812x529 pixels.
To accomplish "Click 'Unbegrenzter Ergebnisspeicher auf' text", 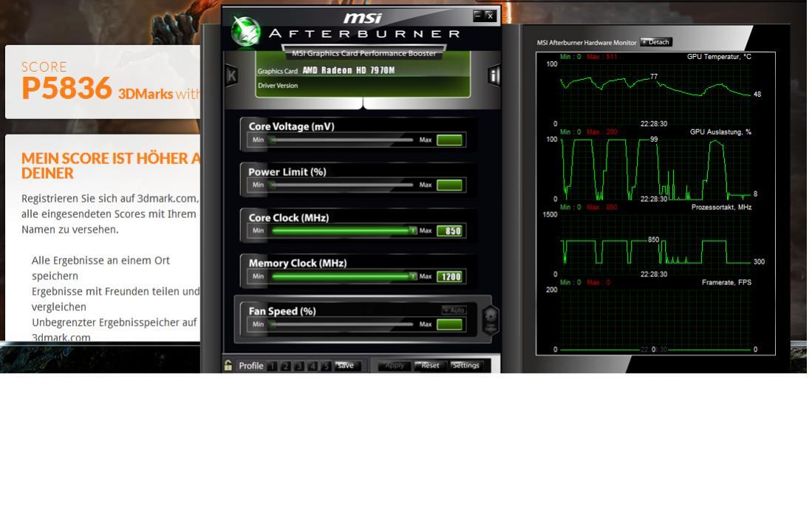I will coord(114,322).
